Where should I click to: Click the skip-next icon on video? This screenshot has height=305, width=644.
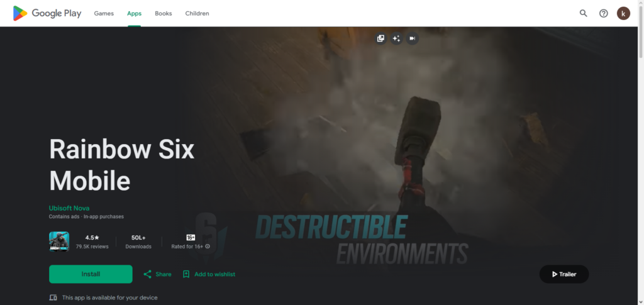coord(413,38)
